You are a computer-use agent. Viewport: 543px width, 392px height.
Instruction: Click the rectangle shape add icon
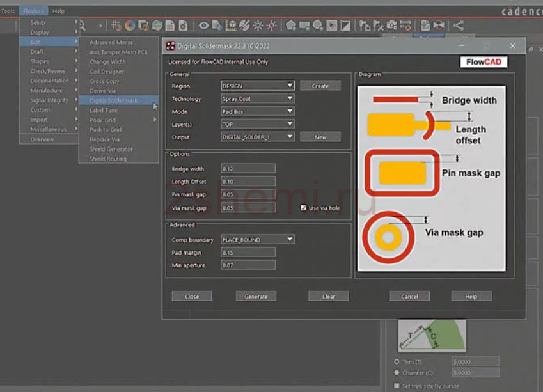click(304, 26)
